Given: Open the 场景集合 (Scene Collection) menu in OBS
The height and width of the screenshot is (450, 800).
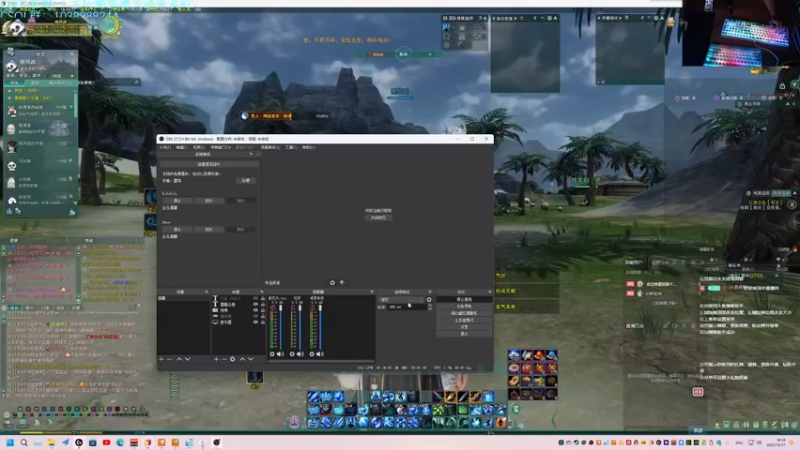Looking at the screenshot, I should pyautogui.click(x=270, y=147).
